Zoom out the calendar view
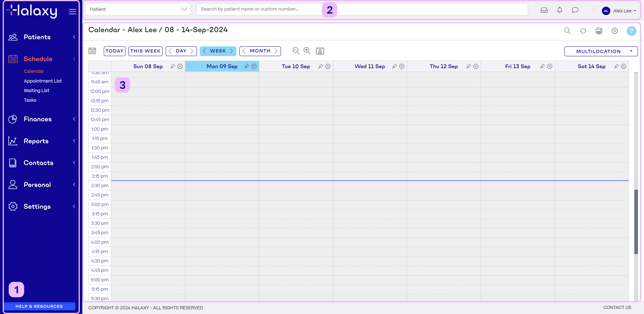 click(296, 51)
